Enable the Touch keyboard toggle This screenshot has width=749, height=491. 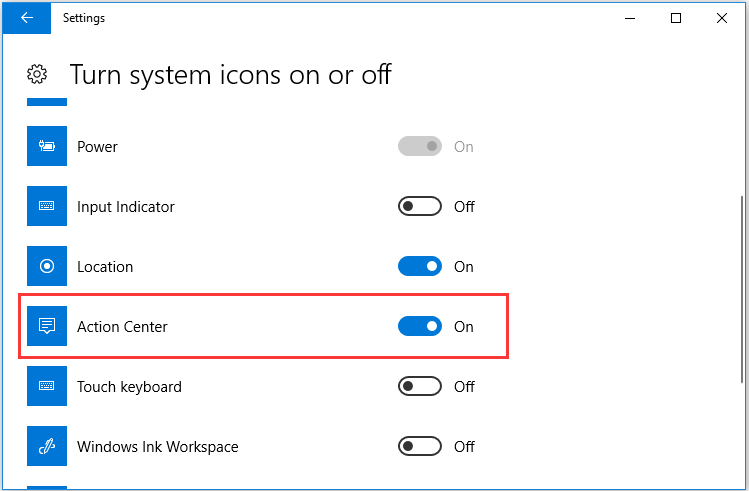pyautogui.click(x=420, y=386)
